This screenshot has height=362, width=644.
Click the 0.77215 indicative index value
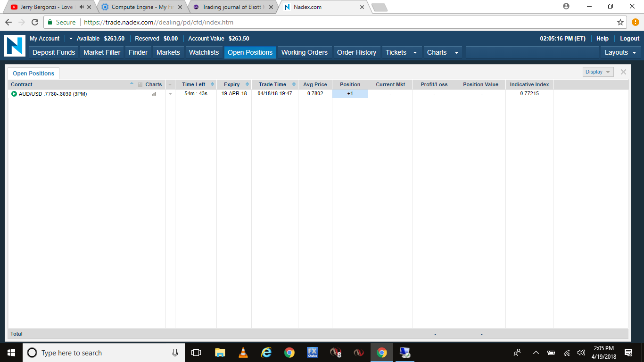pyautogui.click(x=529, y=94)
